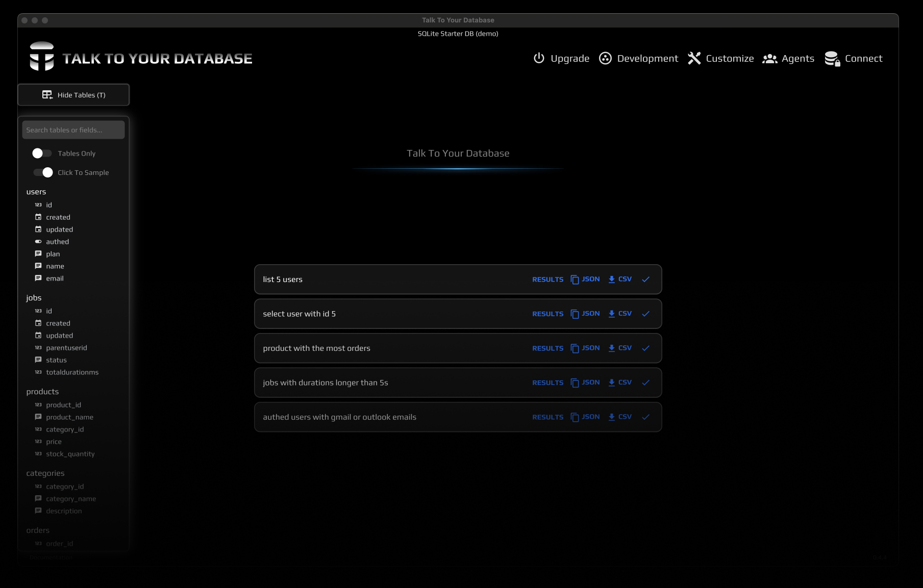This screenshot has width=923, height=588.
Task: Enable the Tables Only toggle
Action: point(42,154)
